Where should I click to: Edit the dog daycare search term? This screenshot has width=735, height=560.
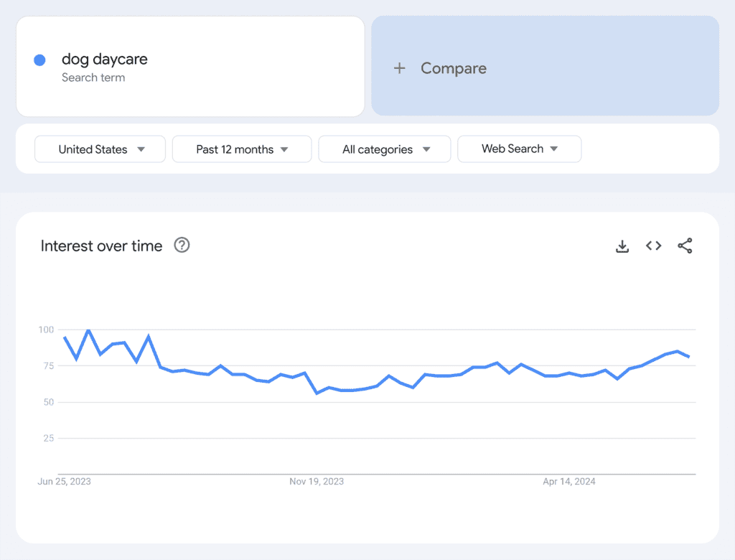coord(105,60)
